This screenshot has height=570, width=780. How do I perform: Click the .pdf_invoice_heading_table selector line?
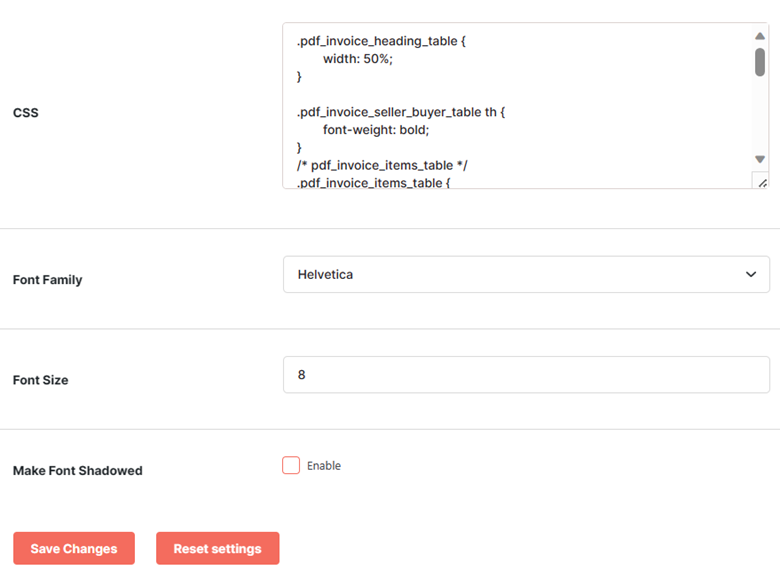tap(381, 41)
